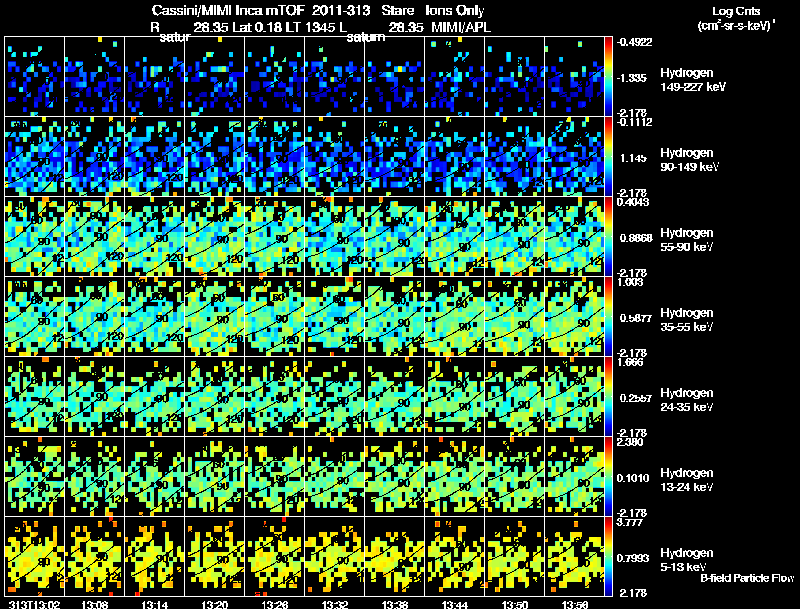Open the 5-13 keV panel at 13:08

pos(95,556)
